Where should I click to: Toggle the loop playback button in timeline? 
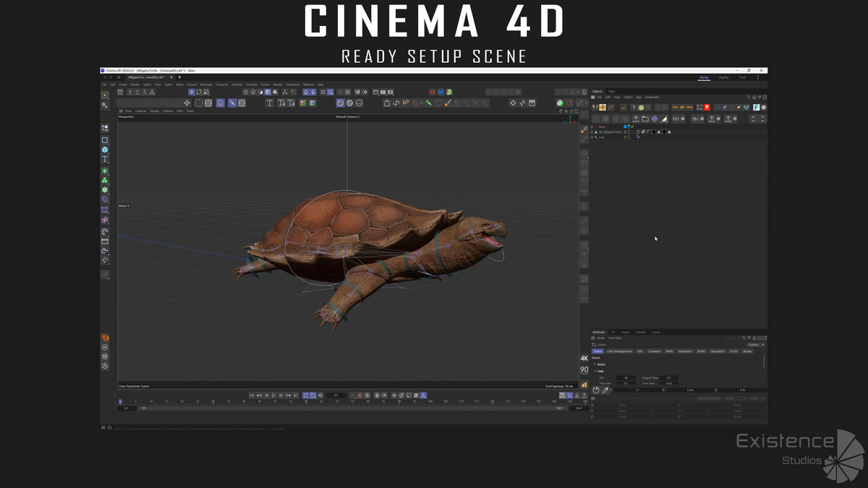coord(305,395)
